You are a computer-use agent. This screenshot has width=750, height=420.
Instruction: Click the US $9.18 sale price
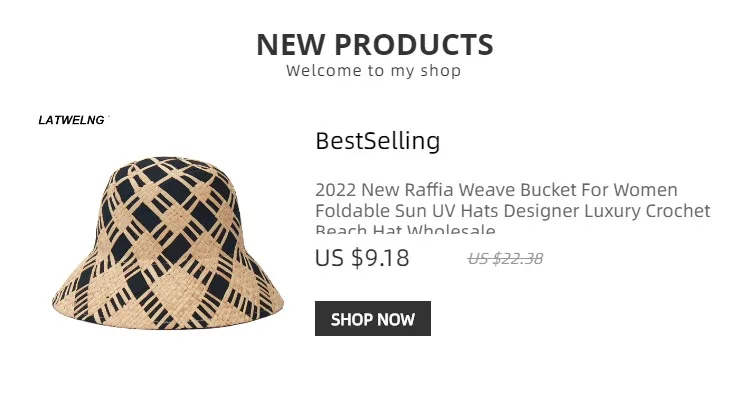(x=362, y=258)
